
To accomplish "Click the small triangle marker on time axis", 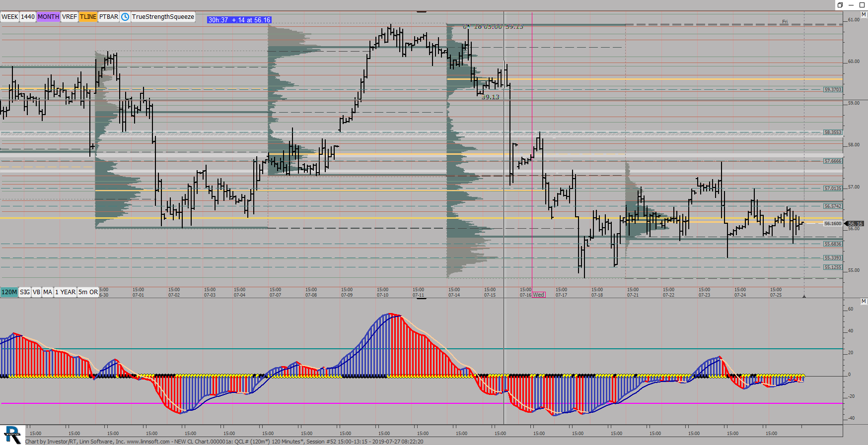I will pos(804,296).
